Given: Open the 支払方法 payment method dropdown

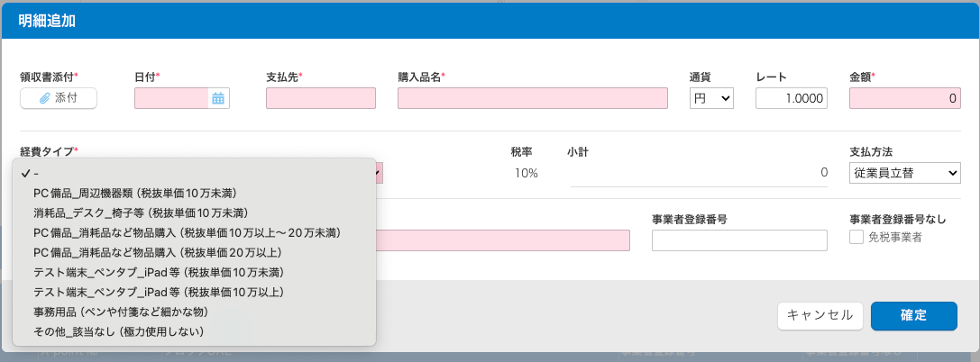Looking at the screenshot, I should coord(904,172).
